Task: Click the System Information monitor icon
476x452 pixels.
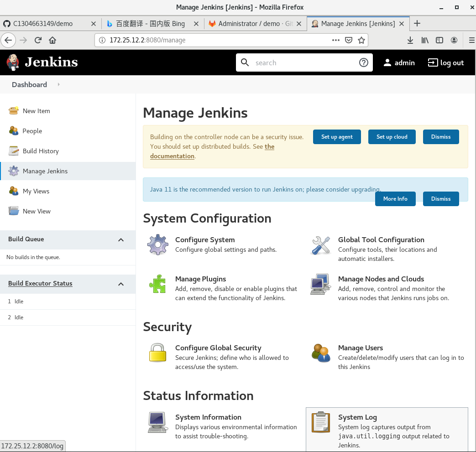Action: click(x=157, y=422)
